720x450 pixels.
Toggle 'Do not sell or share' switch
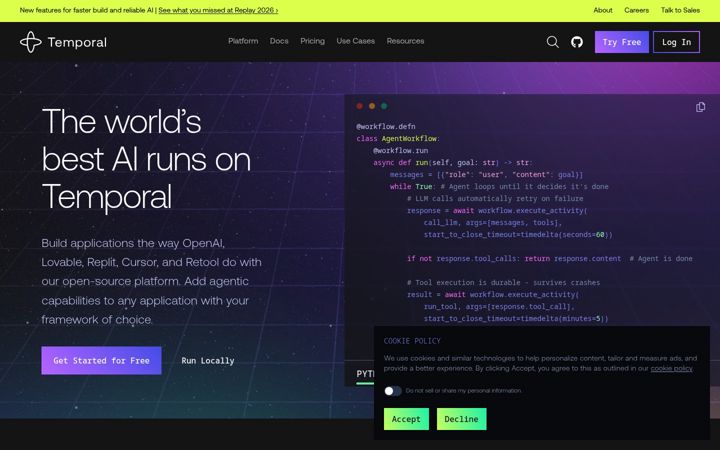coord(393,391)
